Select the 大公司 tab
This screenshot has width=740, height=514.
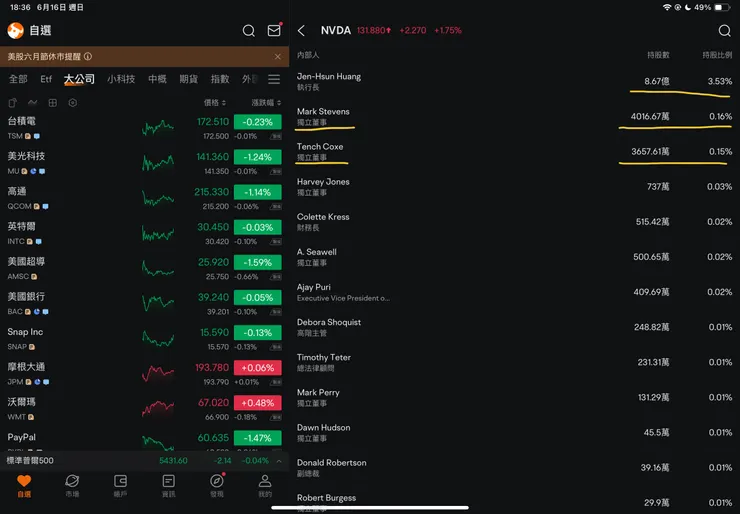(x=79, y=79)
